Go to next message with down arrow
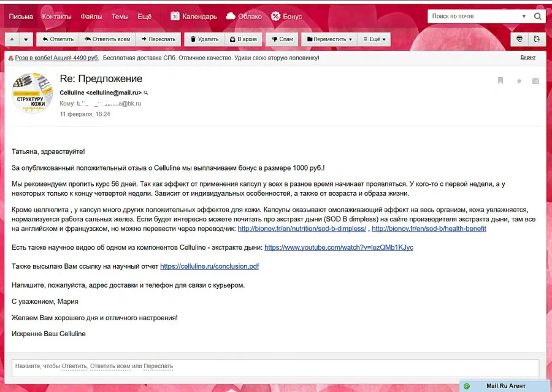Viewport: 552px width, 392px height. pyautogui.click(x=26, y=39)
